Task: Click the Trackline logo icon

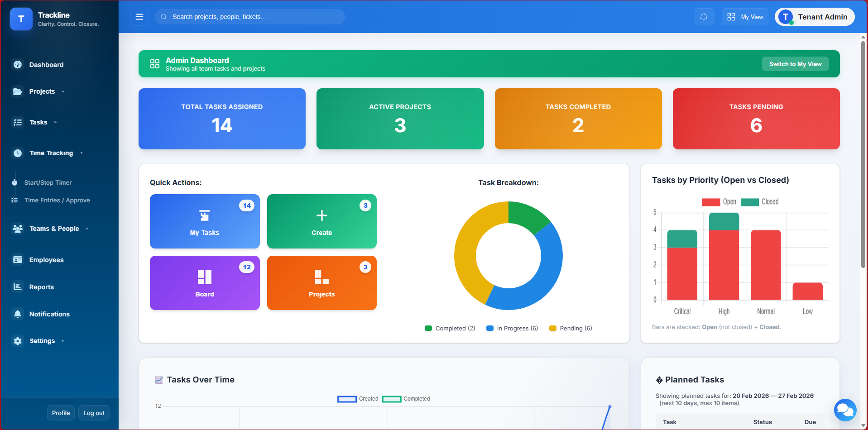Action: pyautogui.click(x=21, y=19)
